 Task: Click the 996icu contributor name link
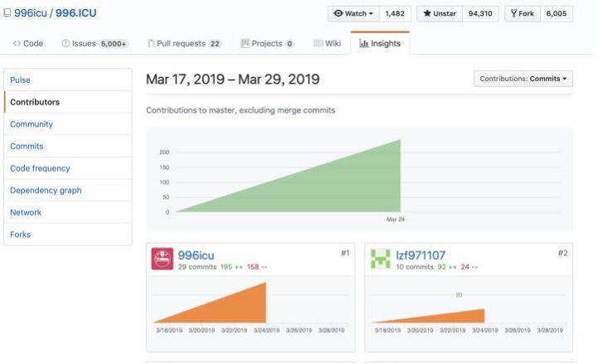[x=196, y=255]
